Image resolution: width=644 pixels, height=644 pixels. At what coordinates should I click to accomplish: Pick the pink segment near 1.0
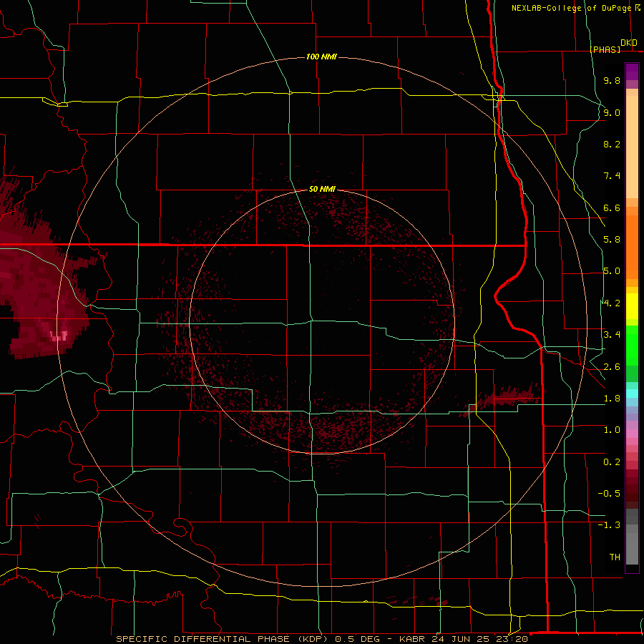(x=632, y=434)
